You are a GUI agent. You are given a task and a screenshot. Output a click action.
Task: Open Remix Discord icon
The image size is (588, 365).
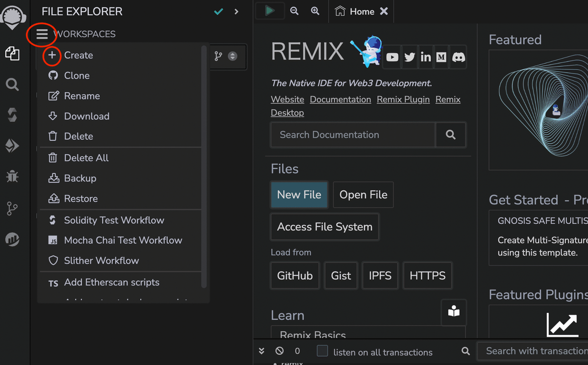coord(458,57)
